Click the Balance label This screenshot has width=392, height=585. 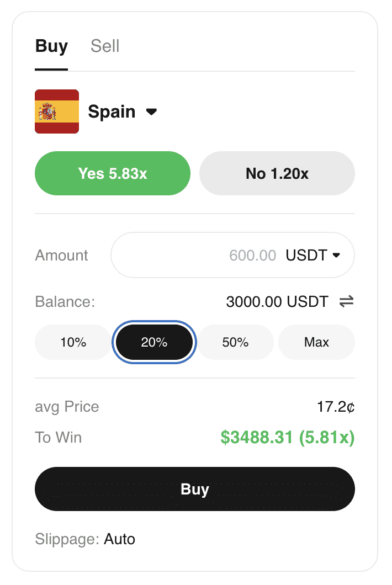65,302
